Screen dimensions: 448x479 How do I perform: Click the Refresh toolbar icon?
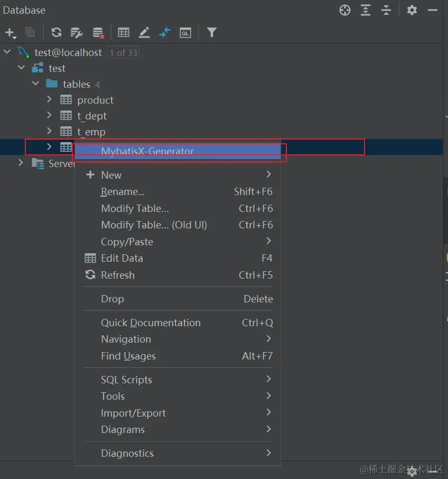coord(57,32)
